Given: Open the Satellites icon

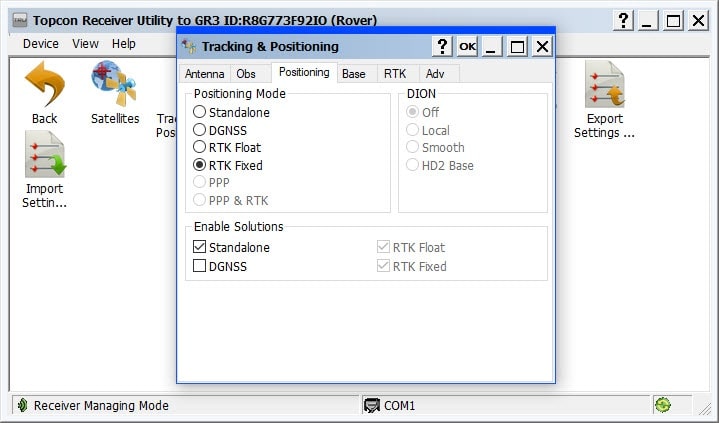Looking at the screenshot, I should 114,84.
